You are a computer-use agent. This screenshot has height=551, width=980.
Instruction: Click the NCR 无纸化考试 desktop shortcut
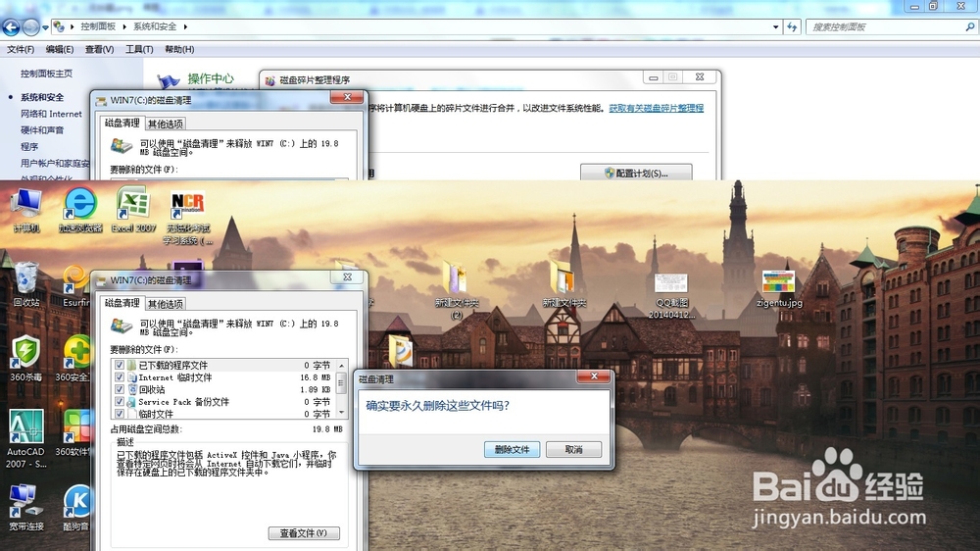(x=187, y=217)
